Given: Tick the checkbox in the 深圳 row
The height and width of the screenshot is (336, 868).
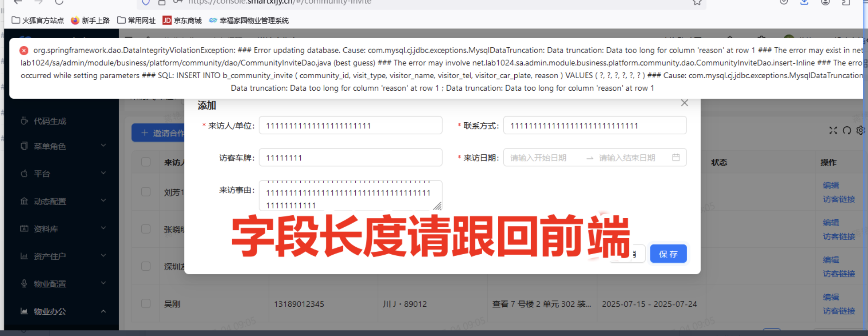Looking at the screenshot, I should (x=146, y=266).
